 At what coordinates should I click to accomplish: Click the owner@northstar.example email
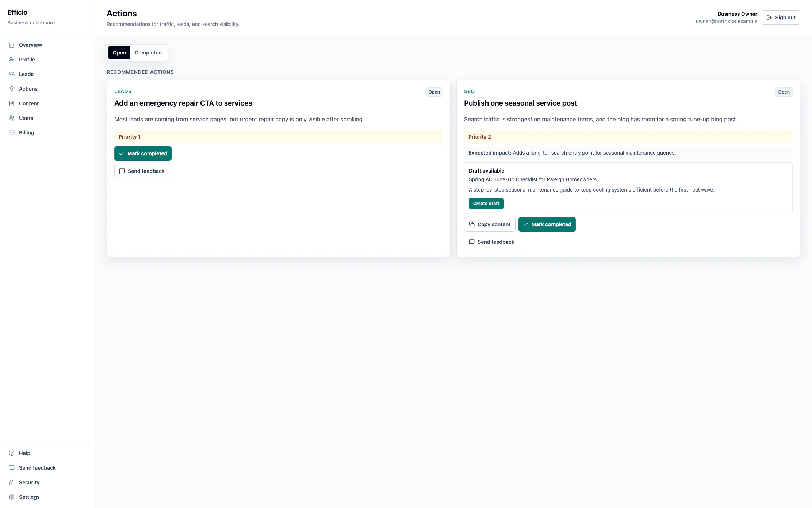click(727, 21)
